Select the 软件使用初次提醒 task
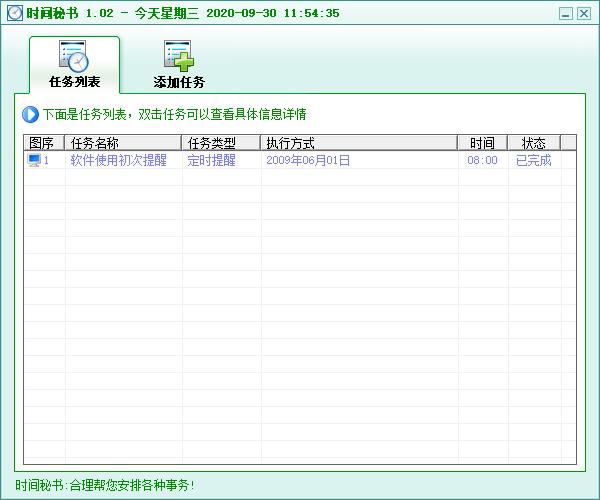Viewport: 600px width, 500px height. coord(118,160)
